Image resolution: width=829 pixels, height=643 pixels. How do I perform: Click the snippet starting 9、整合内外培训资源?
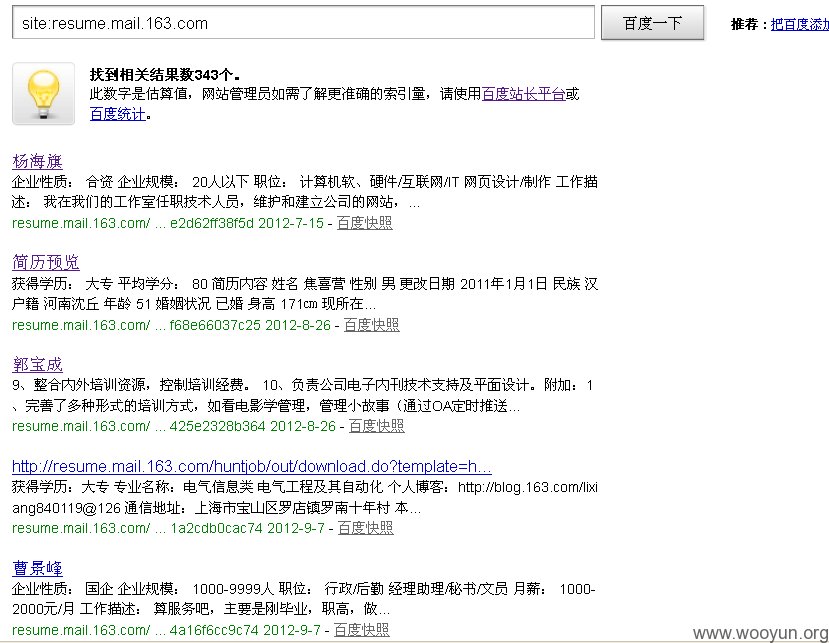tap(302, 396)
